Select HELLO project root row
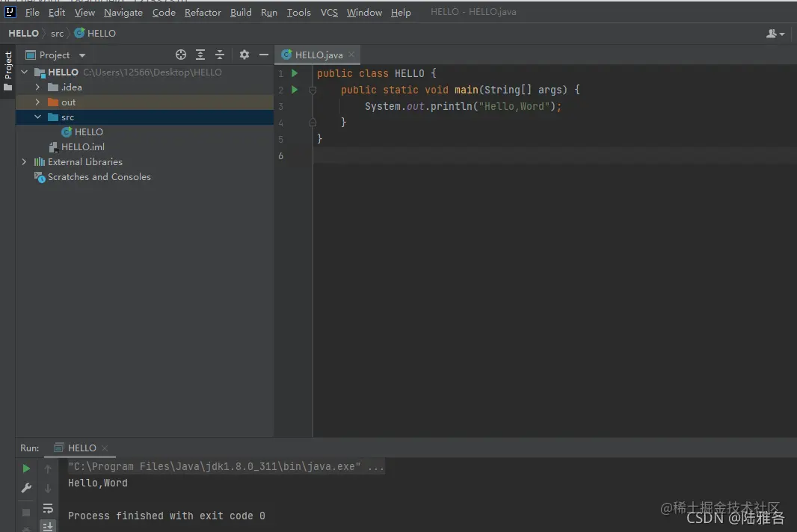 145,72
